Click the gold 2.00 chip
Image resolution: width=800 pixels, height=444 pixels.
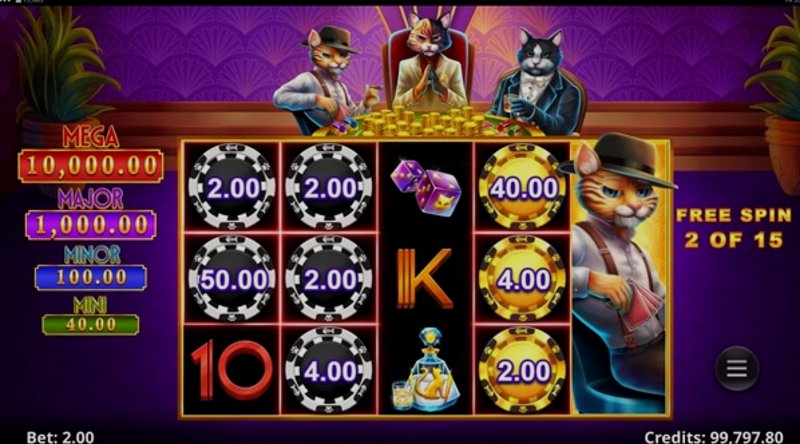pos(522,371)
